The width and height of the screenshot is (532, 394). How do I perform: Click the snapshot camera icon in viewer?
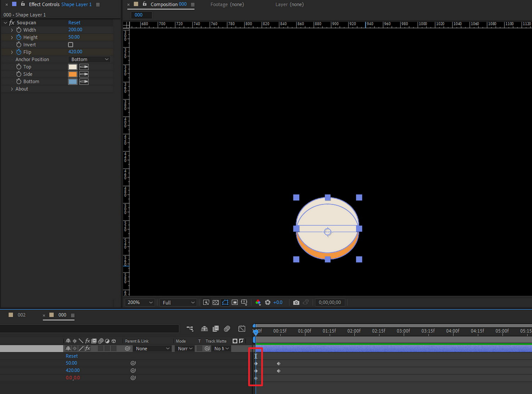click(296, 303)
